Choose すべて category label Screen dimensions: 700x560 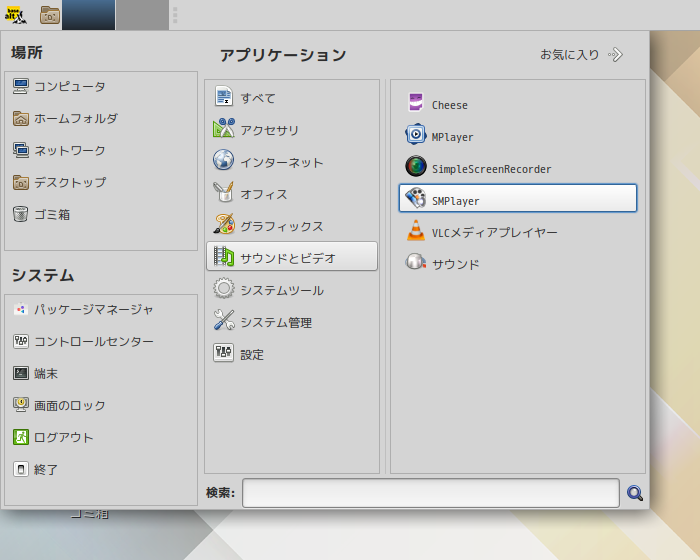point(258,98)
